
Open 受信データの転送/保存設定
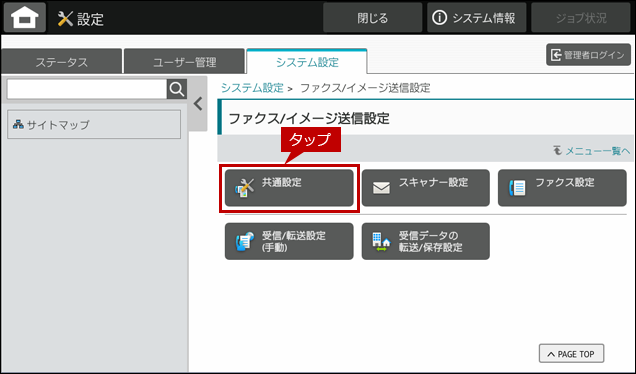[425, 241]
